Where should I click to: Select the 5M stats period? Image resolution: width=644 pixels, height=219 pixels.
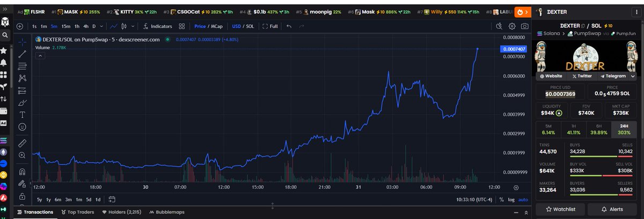tap(548, 129)
